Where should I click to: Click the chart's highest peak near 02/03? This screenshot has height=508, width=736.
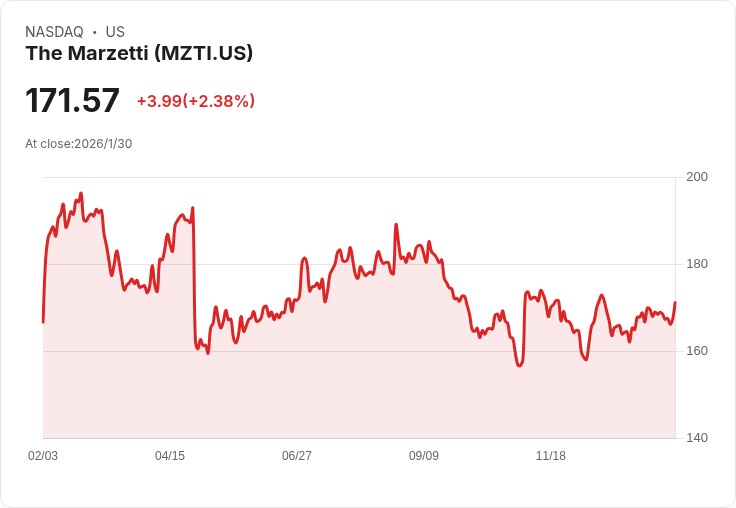tap(81, 193)
